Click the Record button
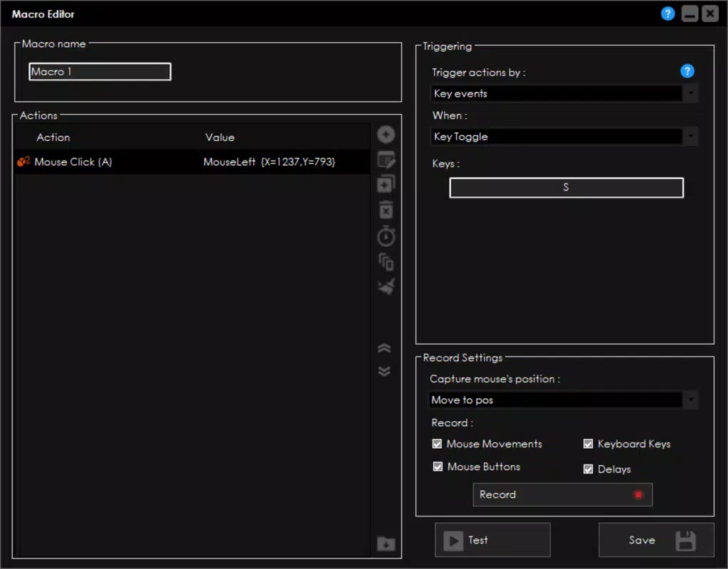Image resolution: width=728 pixels, height=569 pixels. (x=562, y=495)
